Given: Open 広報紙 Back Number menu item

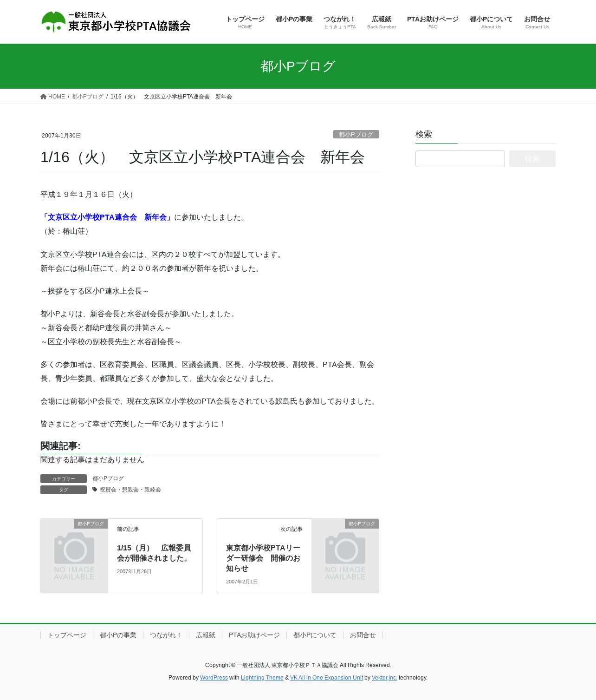Looking at the screenshot, I should 382,22.
